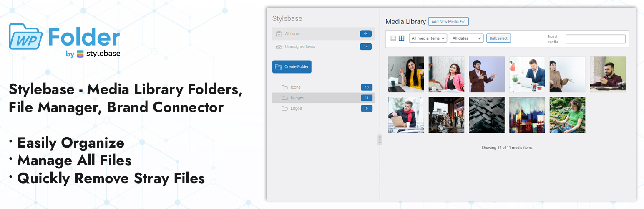
Task: Click the 44 count badge
Action: pos(366,34)
